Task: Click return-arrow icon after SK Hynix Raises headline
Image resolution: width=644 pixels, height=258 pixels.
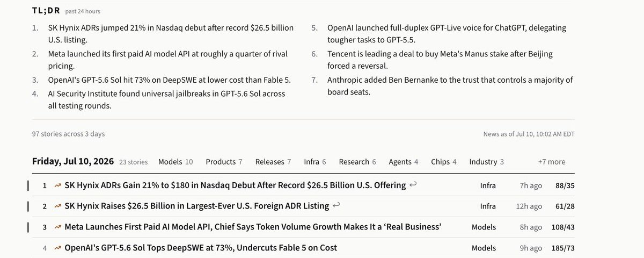Action: click(336, 206)
